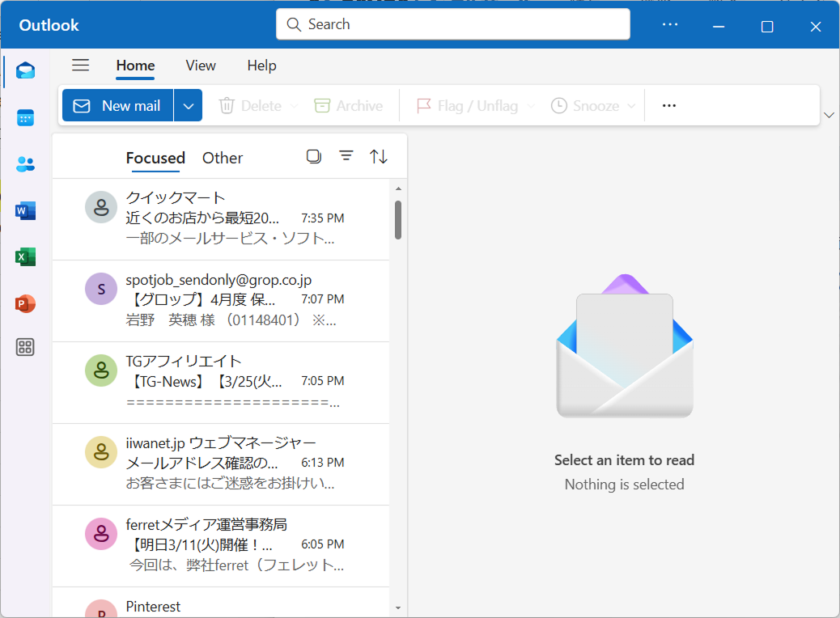Launch PowerPoint from the sidebar
This screenshot has height=618, width=840.
click(25, 303)
